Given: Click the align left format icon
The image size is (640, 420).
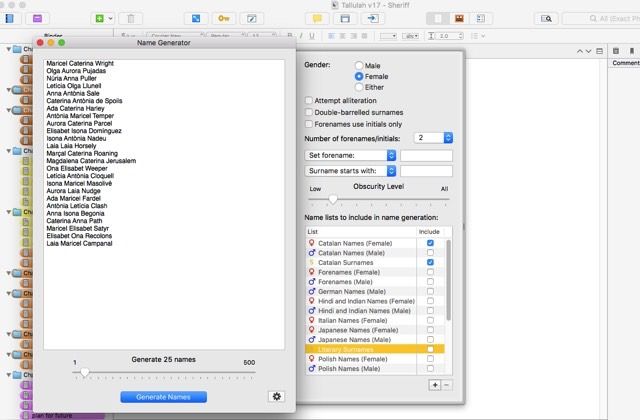Looking at the screenshot, I should pyautogui.click(x=331, y=36).
